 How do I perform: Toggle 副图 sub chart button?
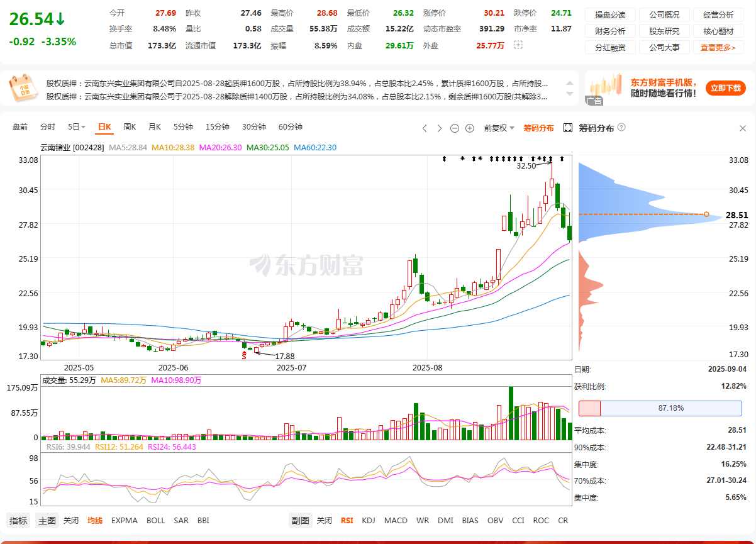[300, 521]
